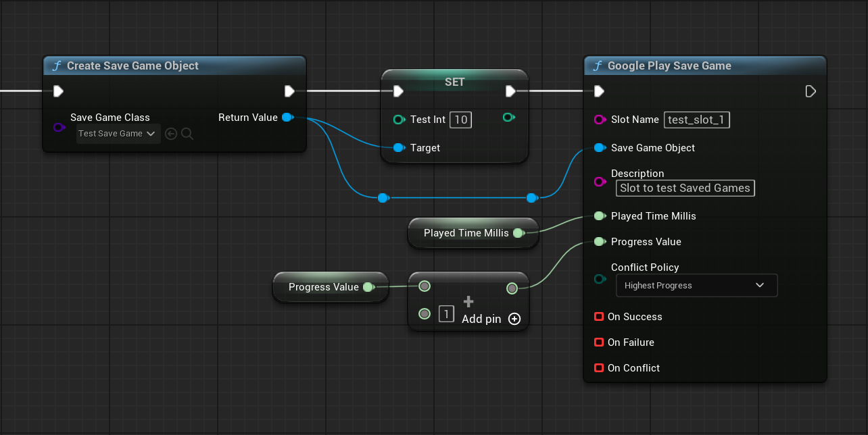
Task: Select the Progress Value variable node
Action: (323, 287)
